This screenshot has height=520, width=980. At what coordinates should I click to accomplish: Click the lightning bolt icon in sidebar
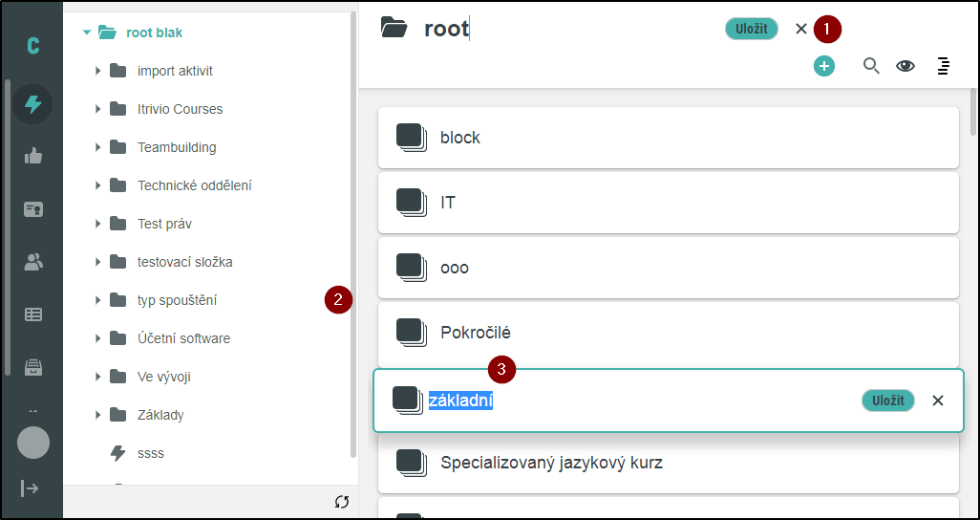click(x=32, y=104)
